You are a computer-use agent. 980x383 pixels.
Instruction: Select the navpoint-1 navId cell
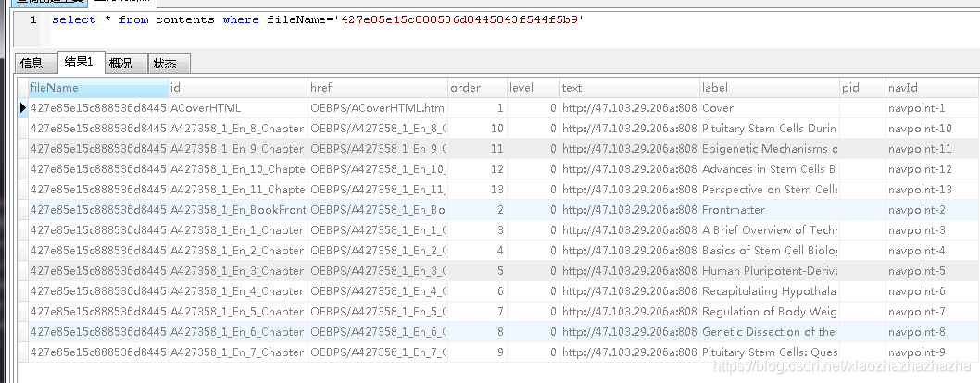tap(932, 108)
